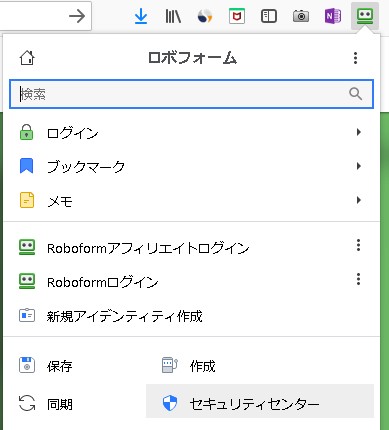Click the yellow note icon

click(27, 200)
